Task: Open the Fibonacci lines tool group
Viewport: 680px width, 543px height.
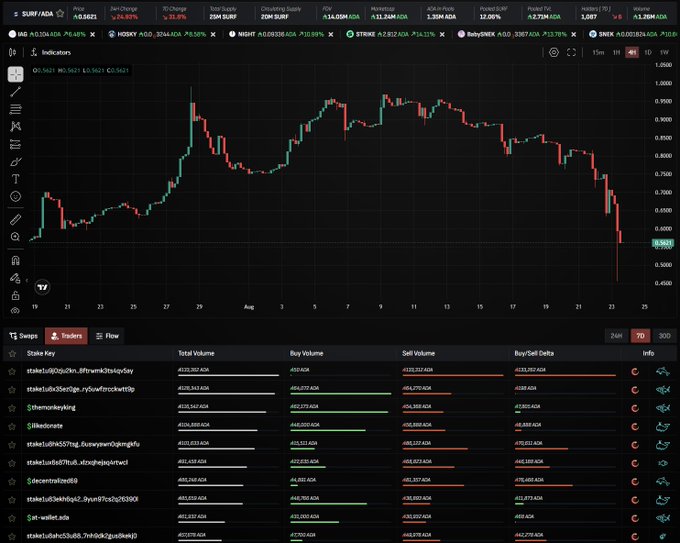Action: tap(16, 109)
